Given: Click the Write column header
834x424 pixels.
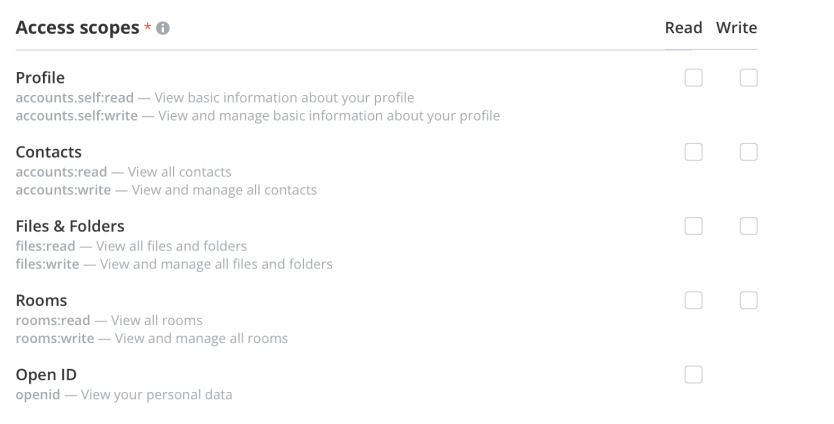Looking at the screenshot, I should pos(736,29).
